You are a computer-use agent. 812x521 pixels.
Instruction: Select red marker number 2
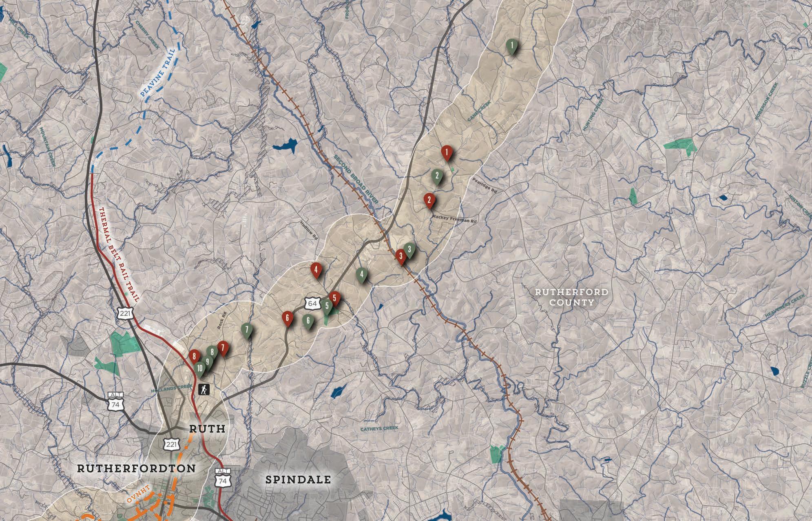pos(429,200)
